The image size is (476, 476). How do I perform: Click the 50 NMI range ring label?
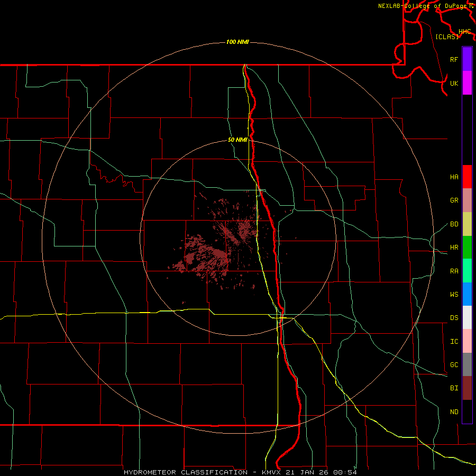pyautogui.click(x=237, y=140)
